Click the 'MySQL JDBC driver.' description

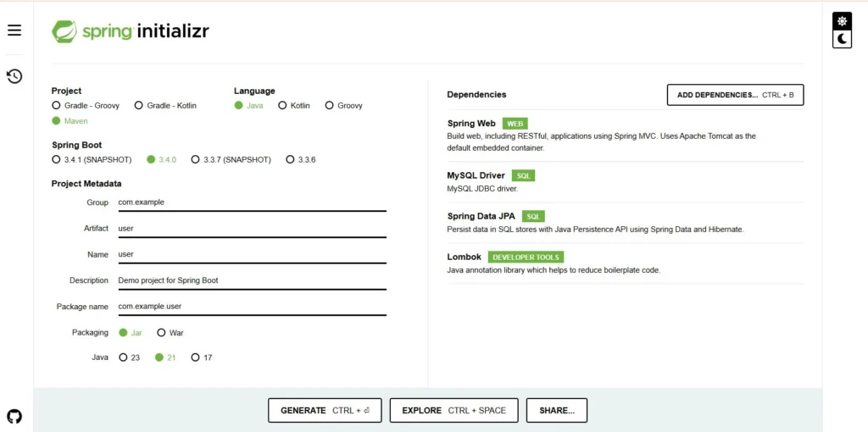(x=482, y=189)
